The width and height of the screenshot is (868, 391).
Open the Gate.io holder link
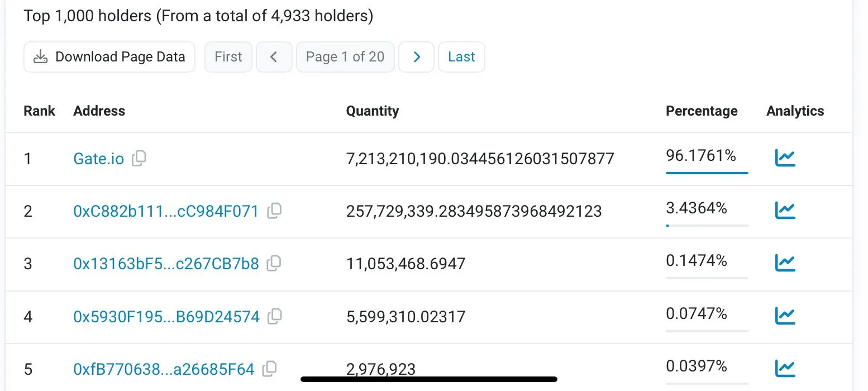click(98, 159)
